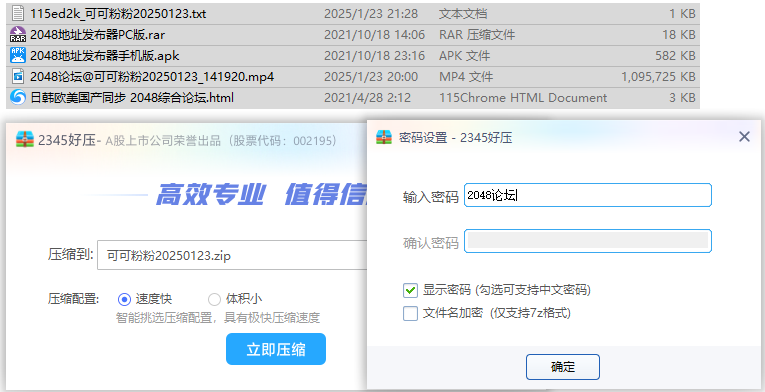Click the 115Chrome HTML document icon
765x392 pixels.
click(x=18, y=97)
